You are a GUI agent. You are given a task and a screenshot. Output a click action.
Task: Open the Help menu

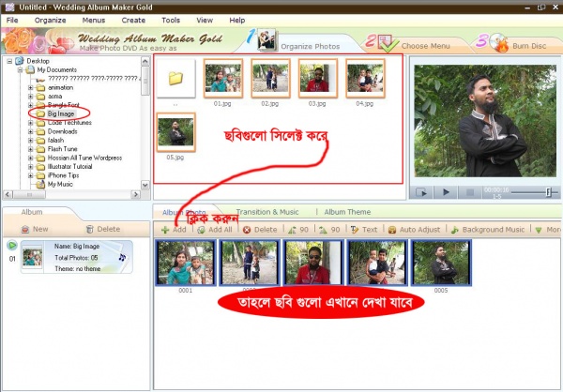click(237, 20)
